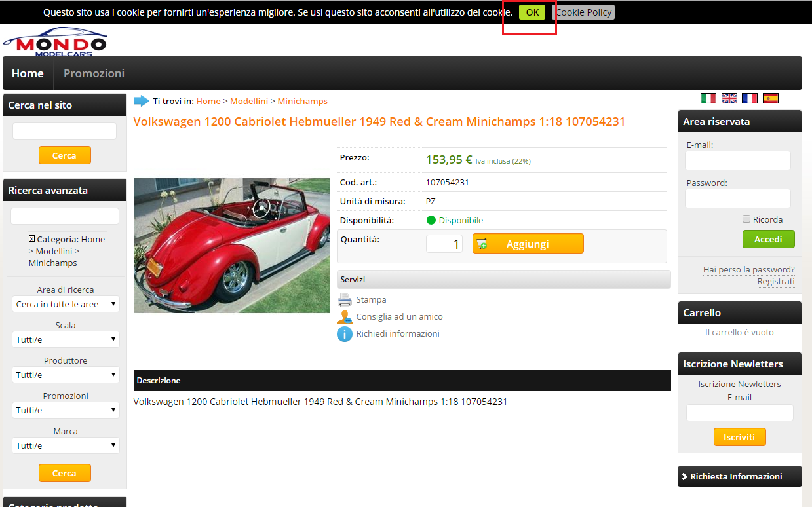This screenshot has height=507, width=812.
Task: Click the price '153,95 €'
Action: [x=449, y=160]
